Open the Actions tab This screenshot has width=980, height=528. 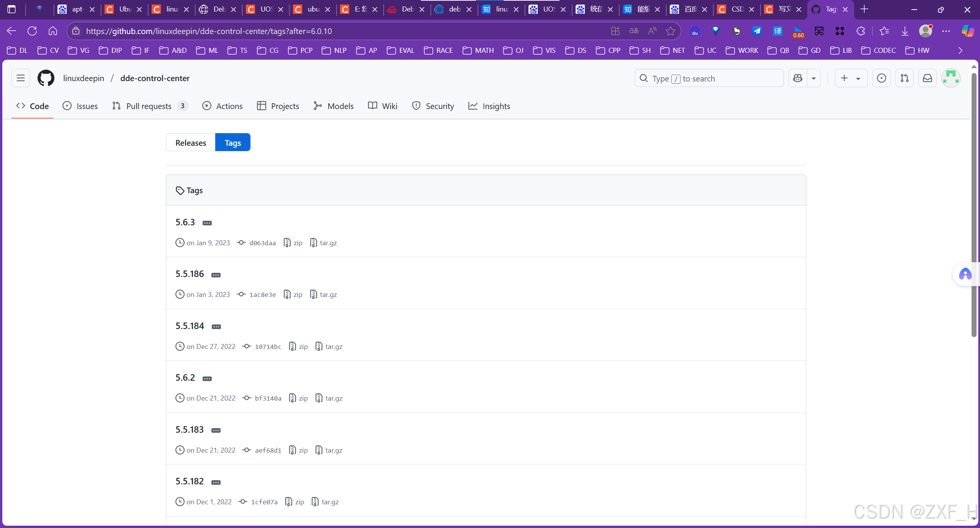click(223, 106)
